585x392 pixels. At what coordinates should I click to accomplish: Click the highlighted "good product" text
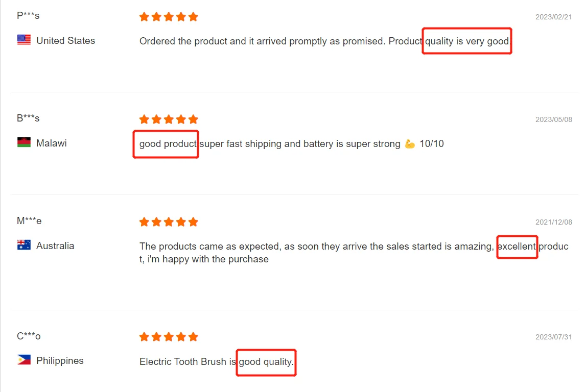click(x=168, y=144)
